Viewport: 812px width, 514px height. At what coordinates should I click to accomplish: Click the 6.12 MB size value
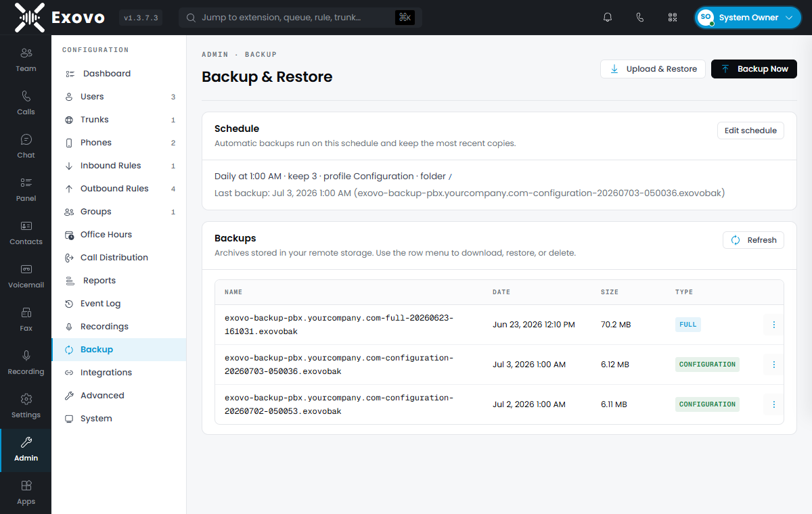coord(615,365)
